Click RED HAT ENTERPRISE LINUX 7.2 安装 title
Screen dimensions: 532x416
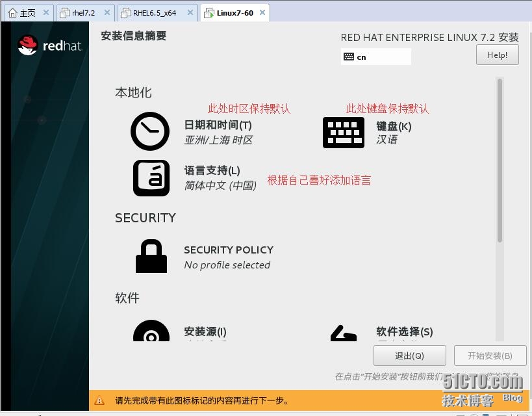(430, 37)
